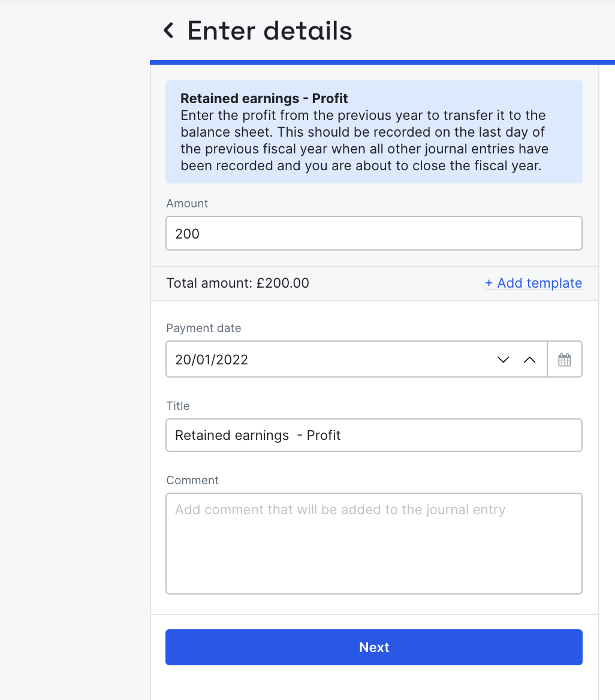Click the Enter details page heading
This screenshot has width=615, height=700.
tap(270, 31)
